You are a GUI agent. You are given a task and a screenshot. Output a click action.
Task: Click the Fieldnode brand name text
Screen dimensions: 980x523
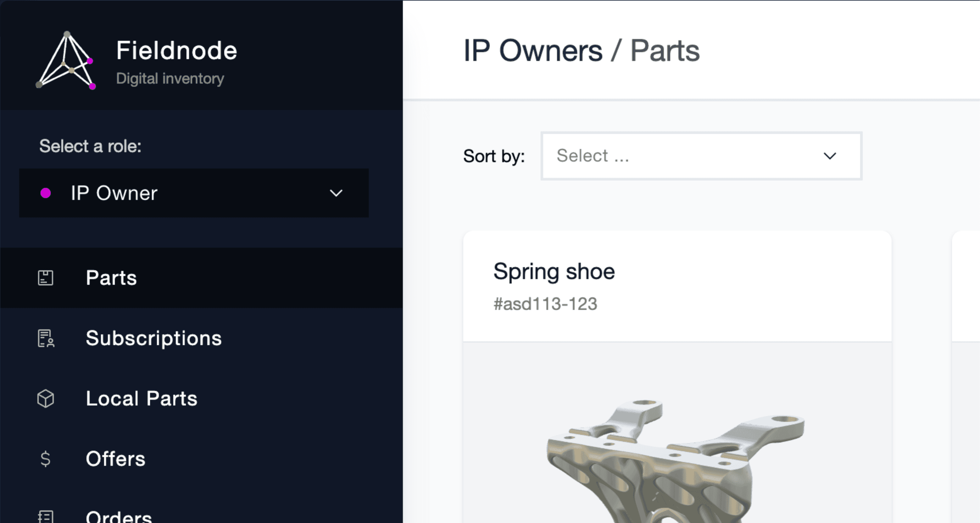[x=176, y=51]
